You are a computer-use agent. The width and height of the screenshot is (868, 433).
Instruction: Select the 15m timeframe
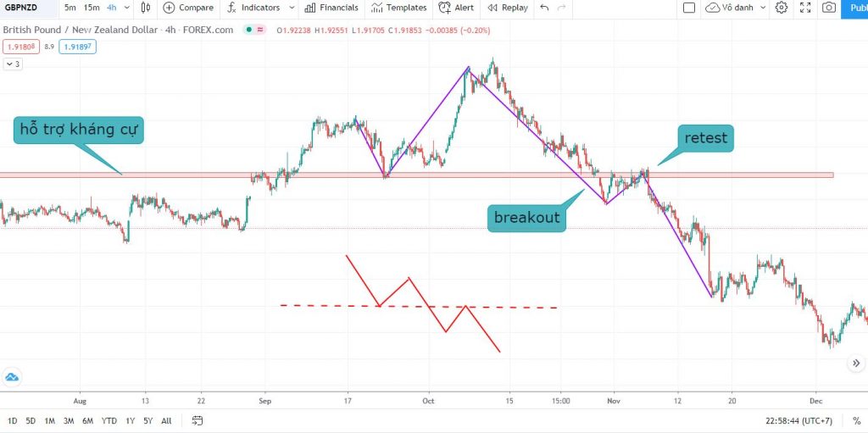(x=91, y=8)
